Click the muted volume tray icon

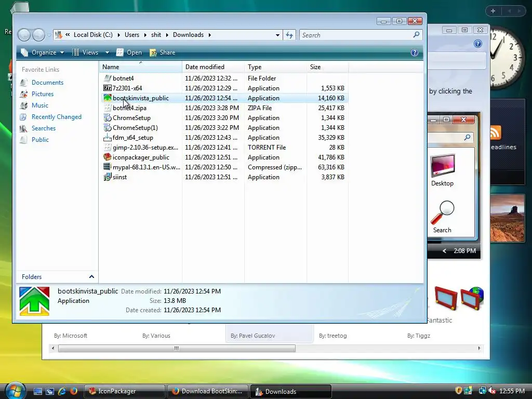pos(492,391)
